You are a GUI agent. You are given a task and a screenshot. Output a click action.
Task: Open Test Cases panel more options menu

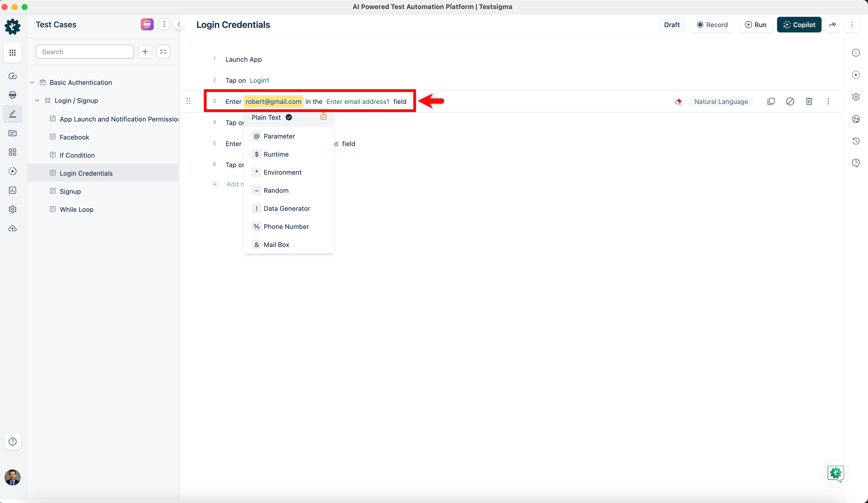point(164,24)
